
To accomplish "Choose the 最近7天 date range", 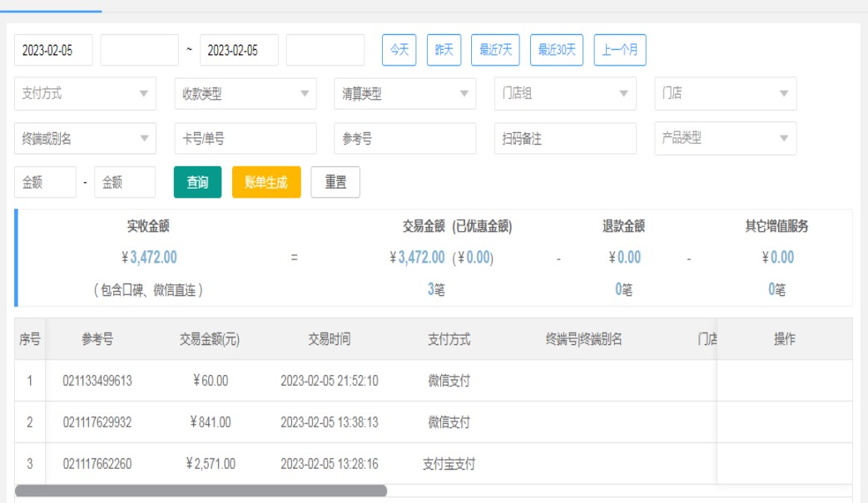I will 495,50.
